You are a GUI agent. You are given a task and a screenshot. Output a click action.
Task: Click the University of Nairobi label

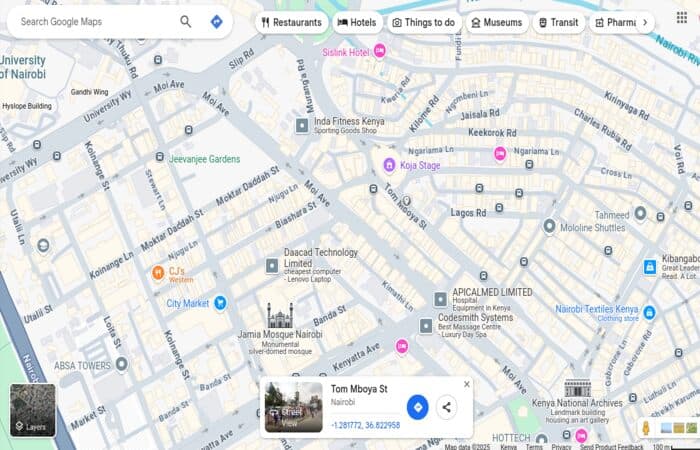pos(23,67)
